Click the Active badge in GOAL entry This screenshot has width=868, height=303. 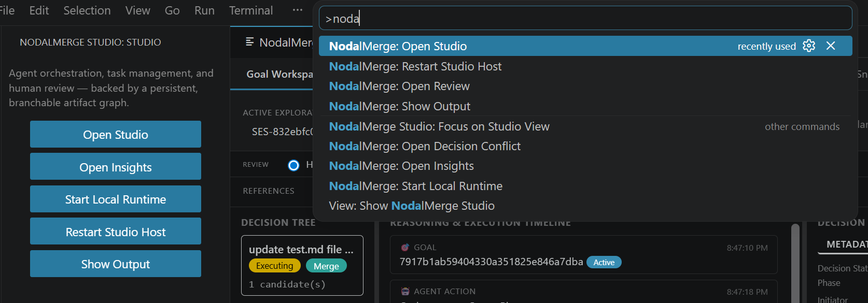604,263
